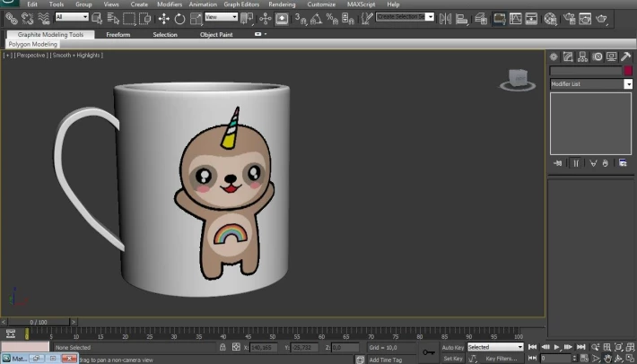Image resolution: width=637 pixels, height=364 pixels.
Task: Click Play Animation button
Action: (x=556, y=347)
